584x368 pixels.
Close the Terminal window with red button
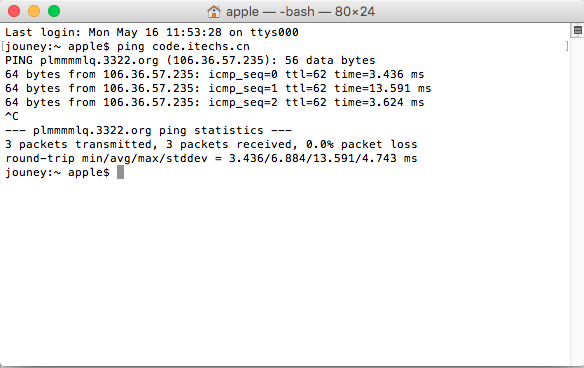[14, 11]
